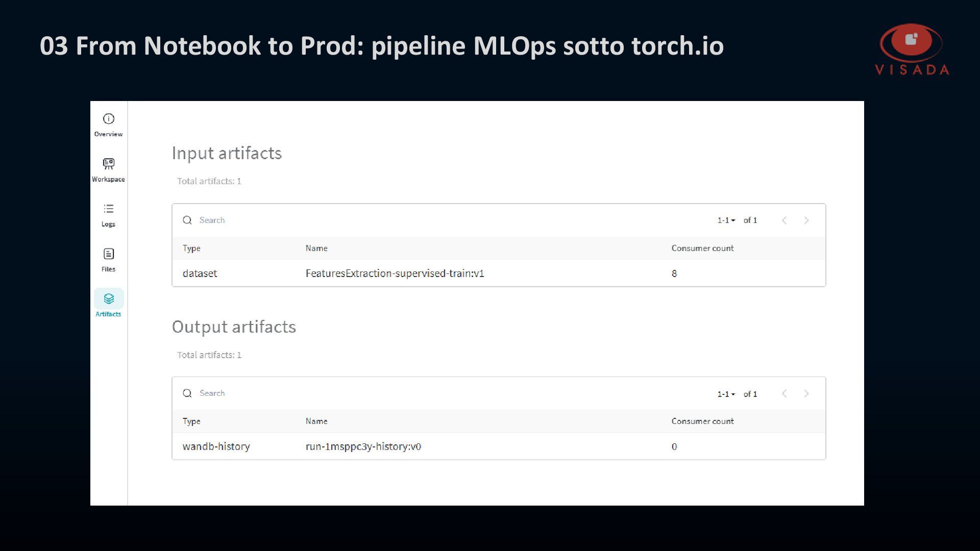Expand the Output artifacts 1-1 page range dropdown
This screenshot has width=980, height=551.
(x=726, y=394)
